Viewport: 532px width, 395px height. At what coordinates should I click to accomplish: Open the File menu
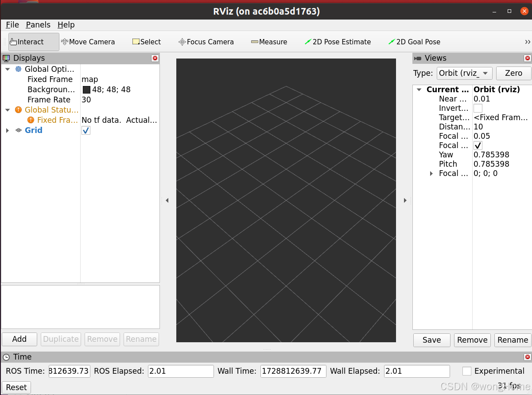pos(12,25)
